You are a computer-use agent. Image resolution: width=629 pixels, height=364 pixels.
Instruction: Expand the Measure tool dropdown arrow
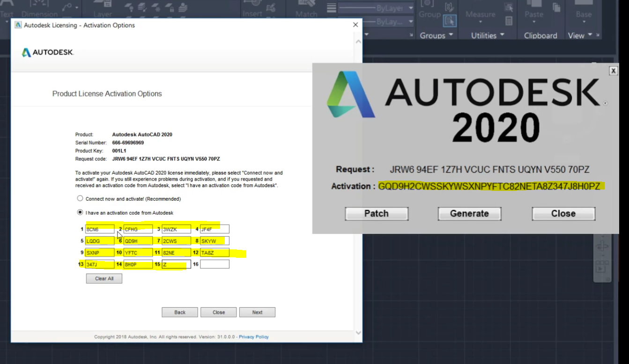[x=480, y=22]
